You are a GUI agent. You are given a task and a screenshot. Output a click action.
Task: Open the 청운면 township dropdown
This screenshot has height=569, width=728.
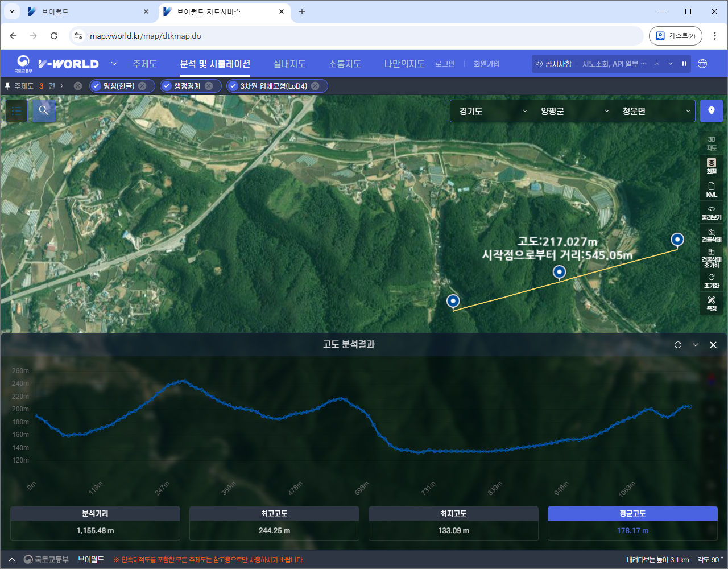pyautogui.click(x=656, y=111)
